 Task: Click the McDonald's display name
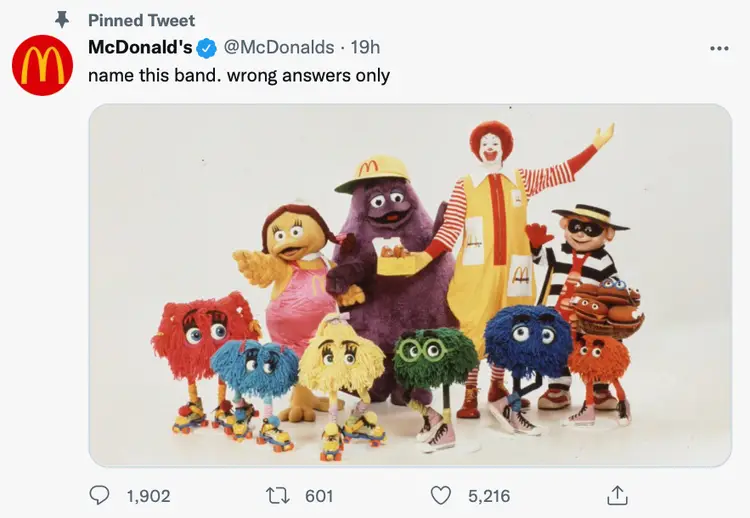click(x=140, y=47)
